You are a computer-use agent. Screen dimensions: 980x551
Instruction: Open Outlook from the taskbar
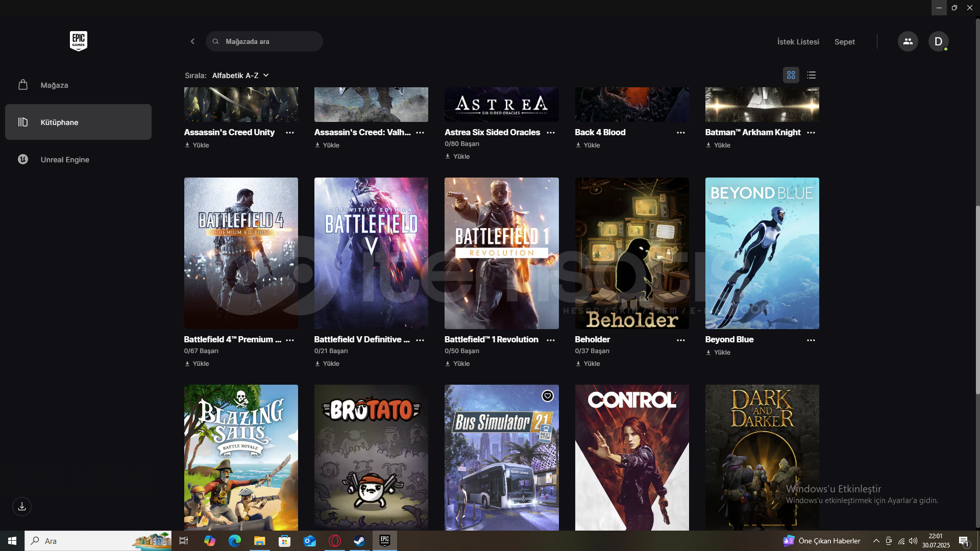(x=310, y=541)
